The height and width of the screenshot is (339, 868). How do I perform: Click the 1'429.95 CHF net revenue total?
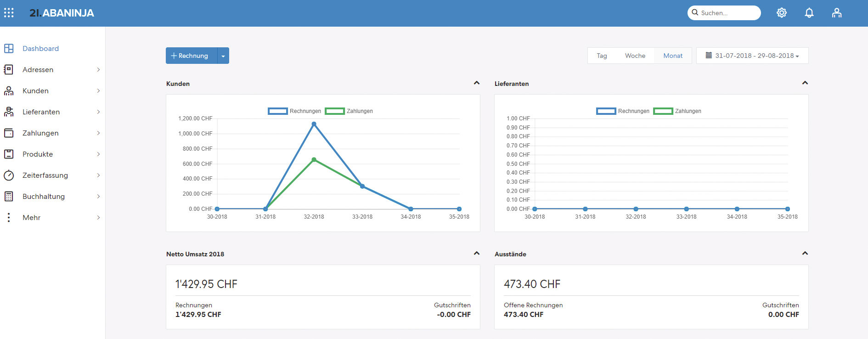click(206, 284)
